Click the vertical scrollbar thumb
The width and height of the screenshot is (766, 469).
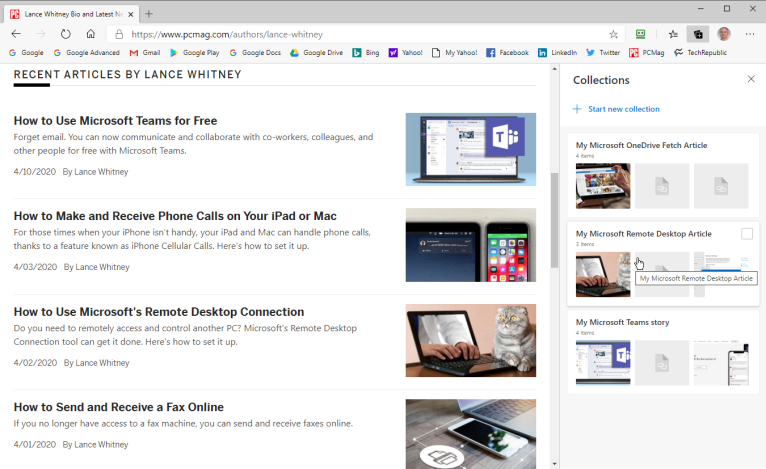(554, 220)
